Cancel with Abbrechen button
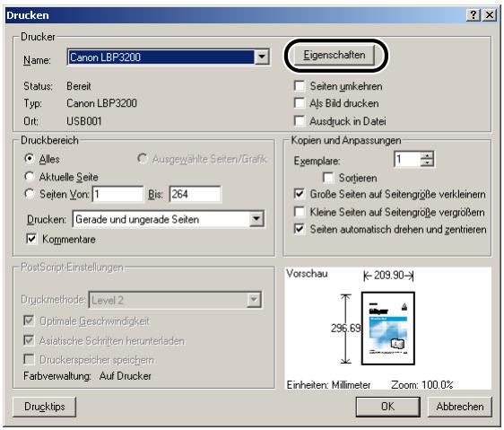The image size is (504, 430). pos(460,407)
